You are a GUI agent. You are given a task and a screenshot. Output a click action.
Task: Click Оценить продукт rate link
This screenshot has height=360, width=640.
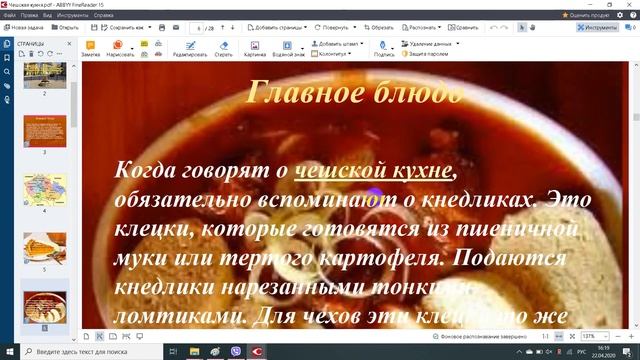pyautogui.click(x=586, y=15)
